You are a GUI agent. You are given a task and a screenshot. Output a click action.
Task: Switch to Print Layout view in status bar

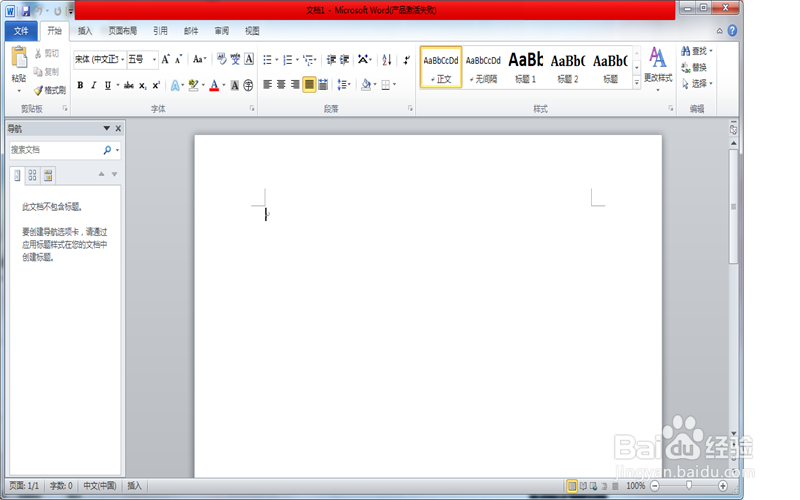(x=572, y=486)
